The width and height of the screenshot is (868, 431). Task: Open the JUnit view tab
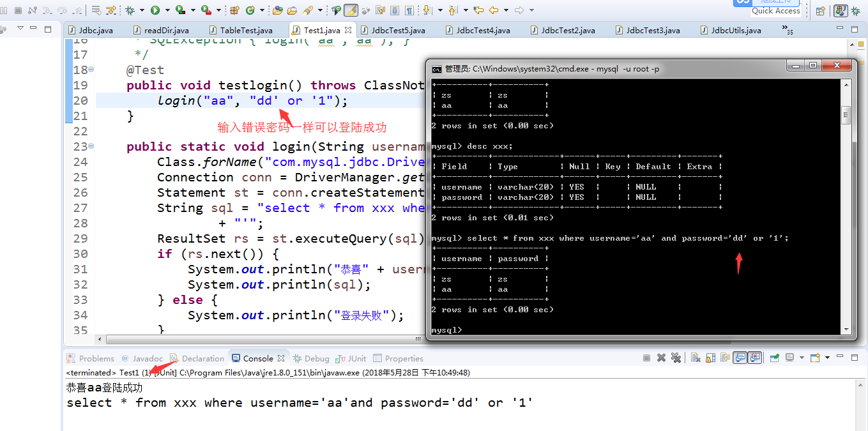tap(350, 358)
